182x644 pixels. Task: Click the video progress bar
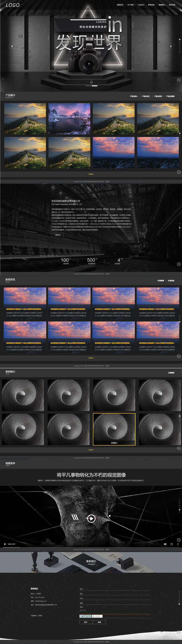(x=91, y=547)
